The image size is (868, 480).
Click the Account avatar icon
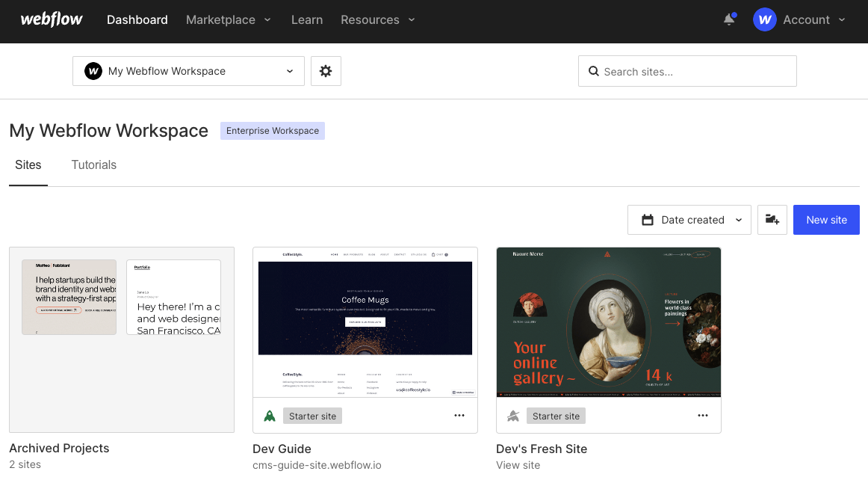764,19
